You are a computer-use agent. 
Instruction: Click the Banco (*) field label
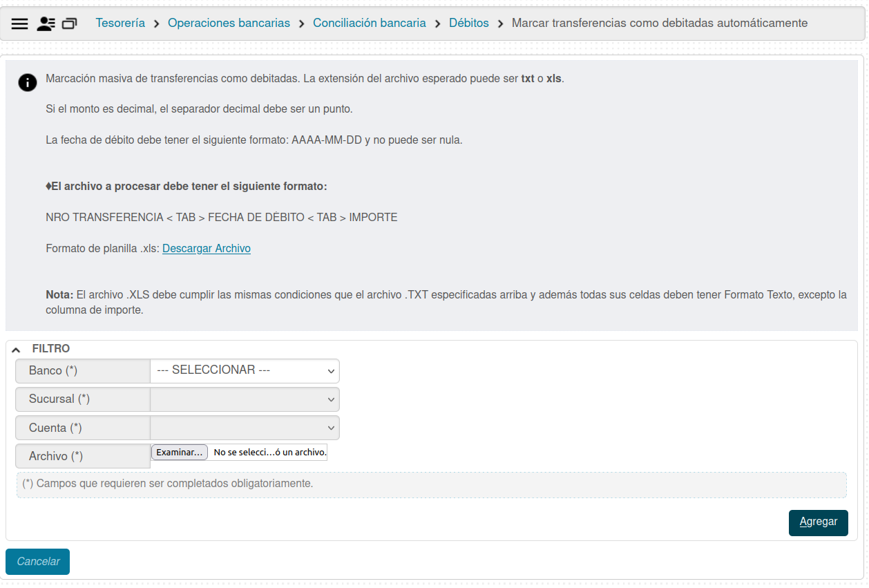(x=53, y=371)
